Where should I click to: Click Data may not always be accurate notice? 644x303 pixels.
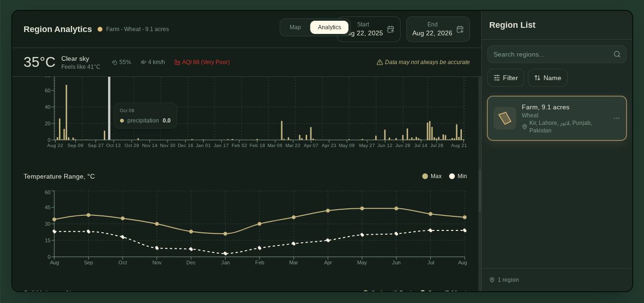pyautogui.click(x=427, y=62)
